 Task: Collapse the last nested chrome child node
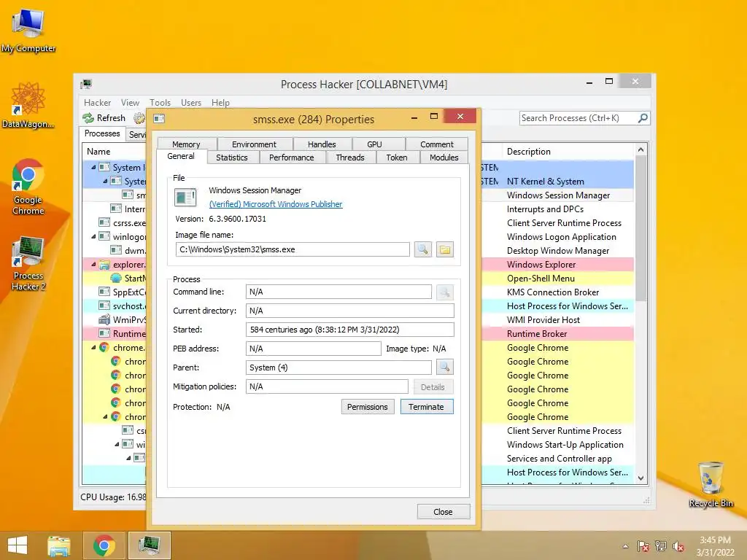(105, 416)
